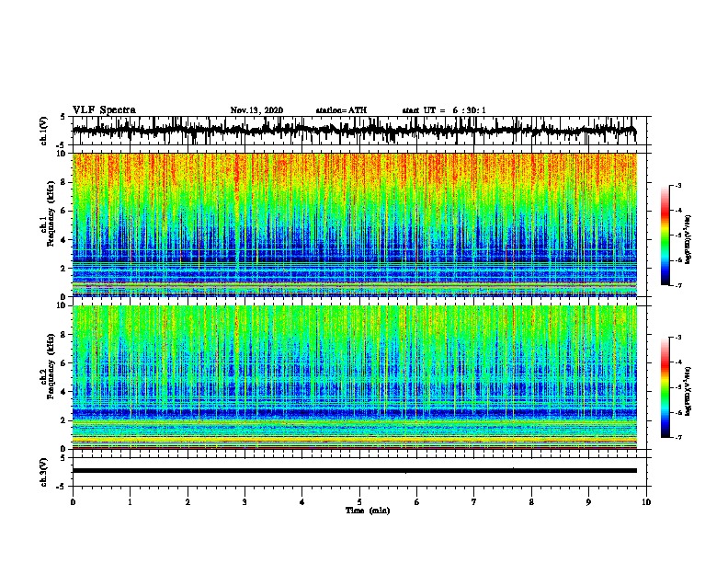Image resolution: width=728 pixels, height=563 pixels.
Task: Click the '4' kHz tick of ch.2 spectrogram
Action: tap(64, 392)
